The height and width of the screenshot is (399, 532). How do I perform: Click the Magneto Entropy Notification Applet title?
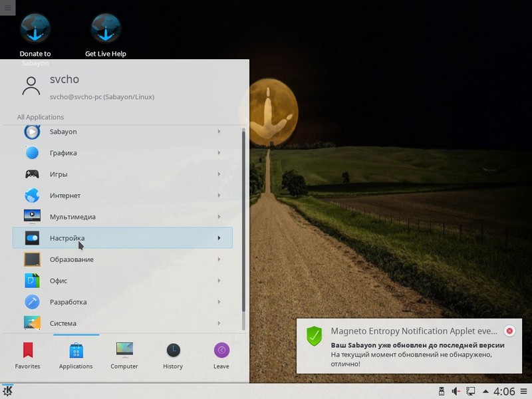pos(414,331)
